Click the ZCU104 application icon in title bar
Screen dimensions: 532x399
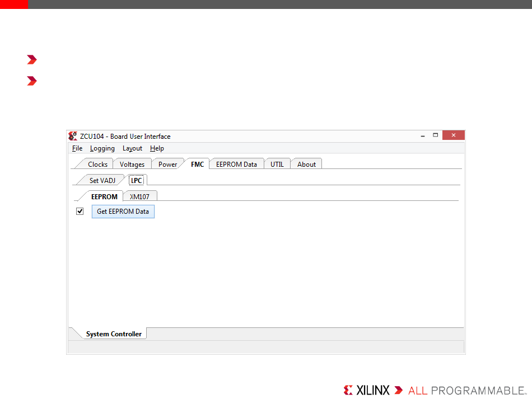click(72, 136)
